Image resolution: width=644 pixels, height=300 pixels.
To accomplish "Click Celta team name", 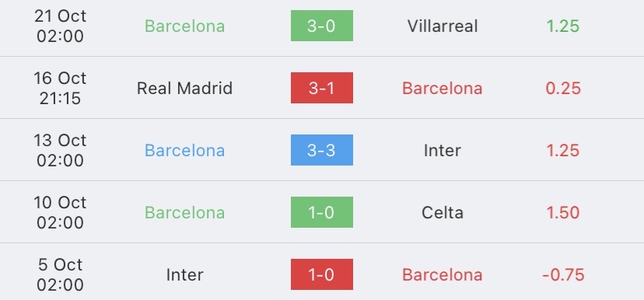I will pyautogui.click(x=443, y=213).
